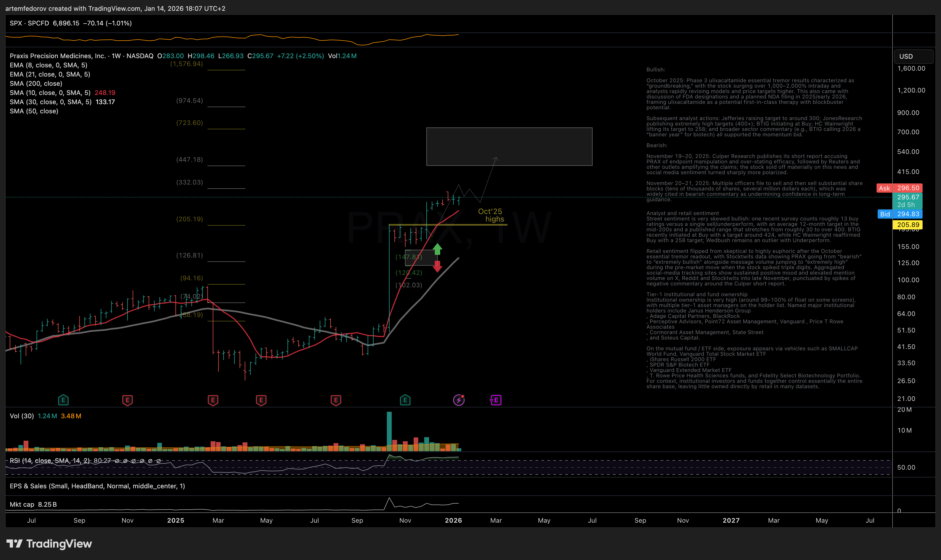Click the EMA (21, close, 0, SMA, 5) legend
The image size is (941, 560).
(50, 74)
